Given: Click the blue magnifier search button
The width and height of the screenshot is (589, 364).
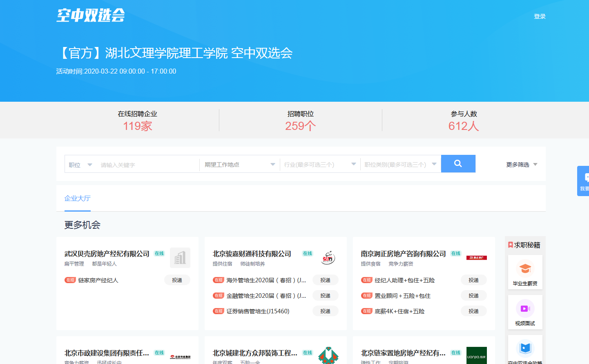Looking at the screenshot, I should point(458,164).
